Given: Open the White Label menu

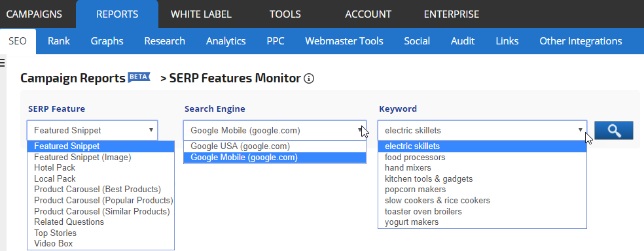Looking at the screenshot, I should coord(201,14).
